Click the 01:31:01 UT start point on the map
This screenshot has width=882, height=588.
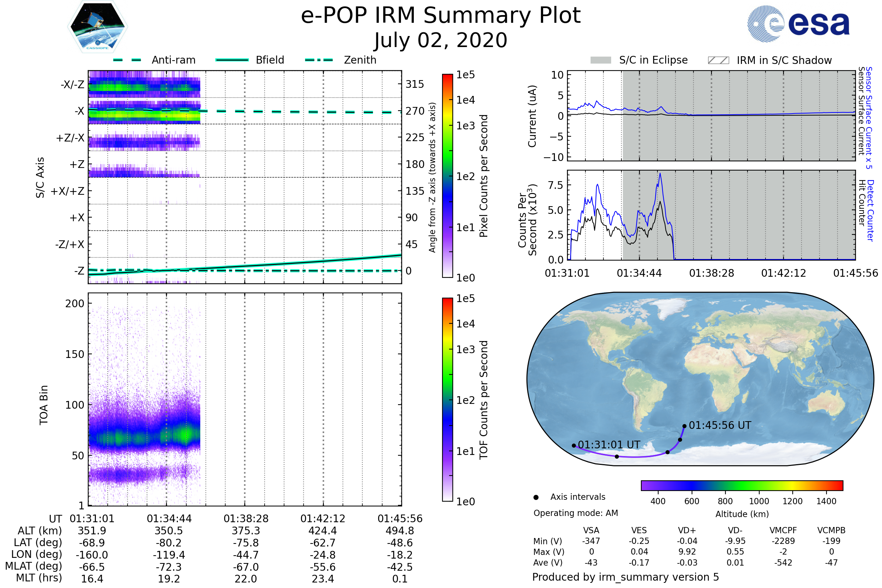pyautogui.click(x=574, y=446)
